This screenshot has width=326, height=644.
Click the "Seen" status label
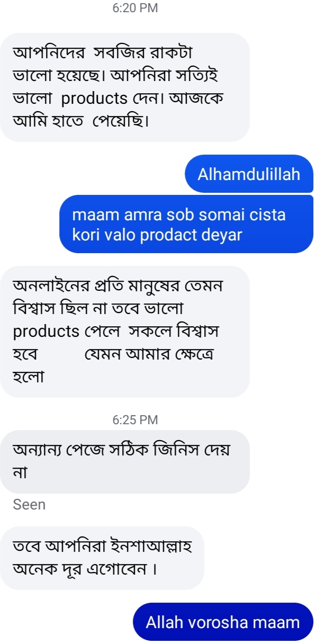(30, 505)
